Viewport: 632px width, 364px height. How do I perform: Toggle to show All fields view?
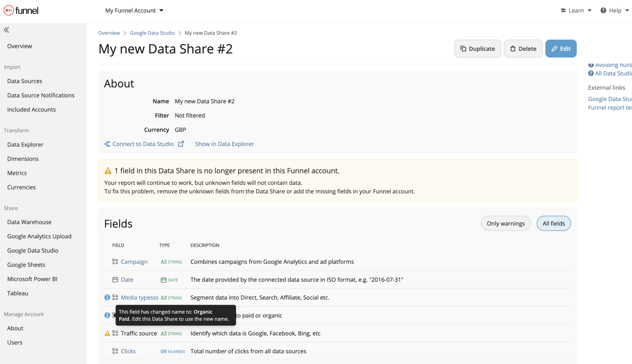pyautogui.click(x=553, y=223)
